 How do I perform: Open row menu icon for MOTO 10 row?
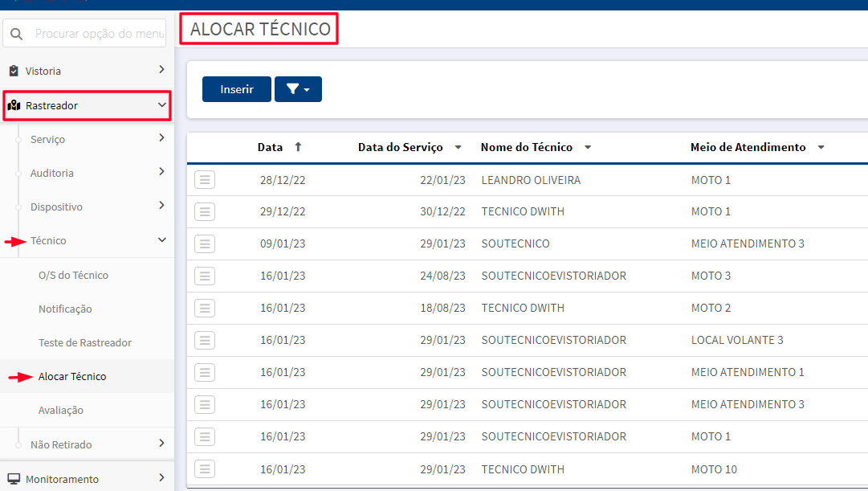(x=204, y=468)
